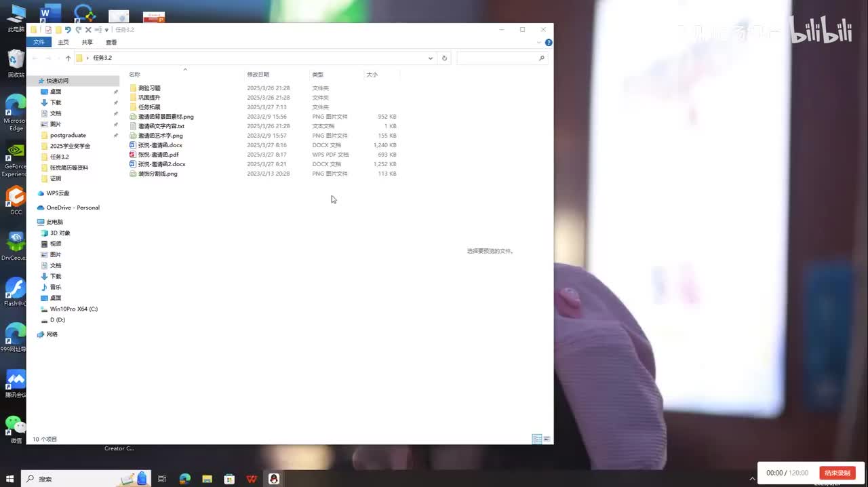Image resolution: width=868 pixels, height=487 pixels.
Task: Click the delete X icon in quick access toolbar
Action: pos(88,30)
